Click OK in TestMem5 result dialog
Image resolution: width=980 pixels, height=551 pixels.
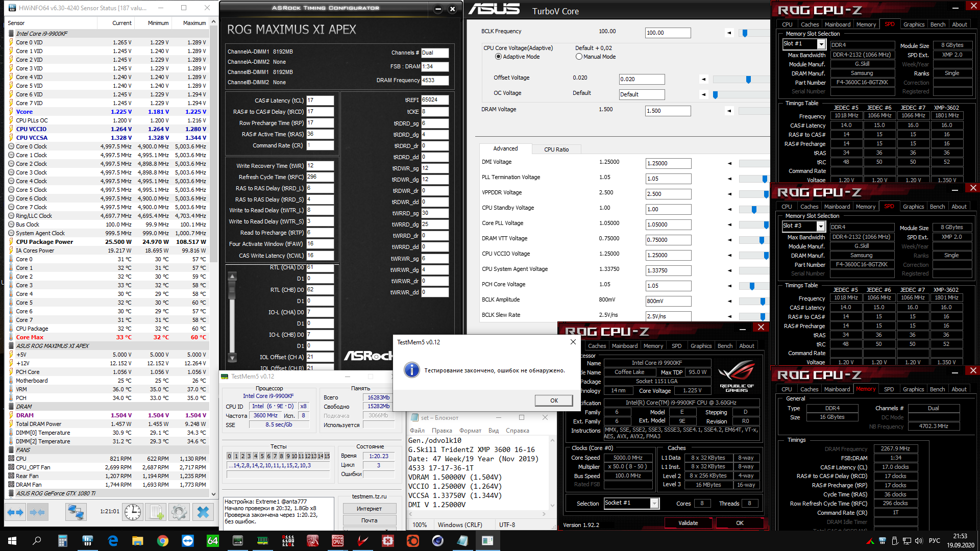pyautogui.click(x=554, y=400)
